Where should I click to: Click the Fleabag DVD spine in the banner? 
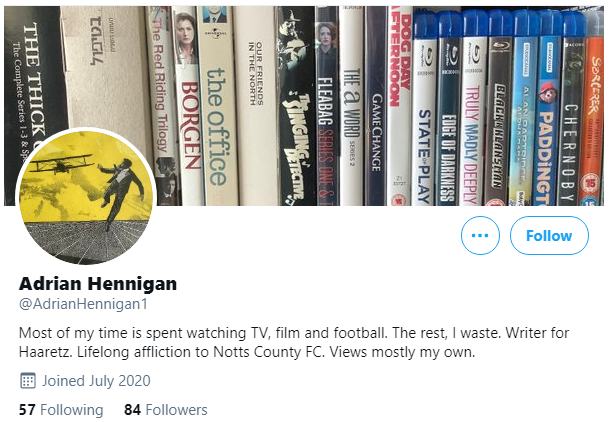click(327, 110)
